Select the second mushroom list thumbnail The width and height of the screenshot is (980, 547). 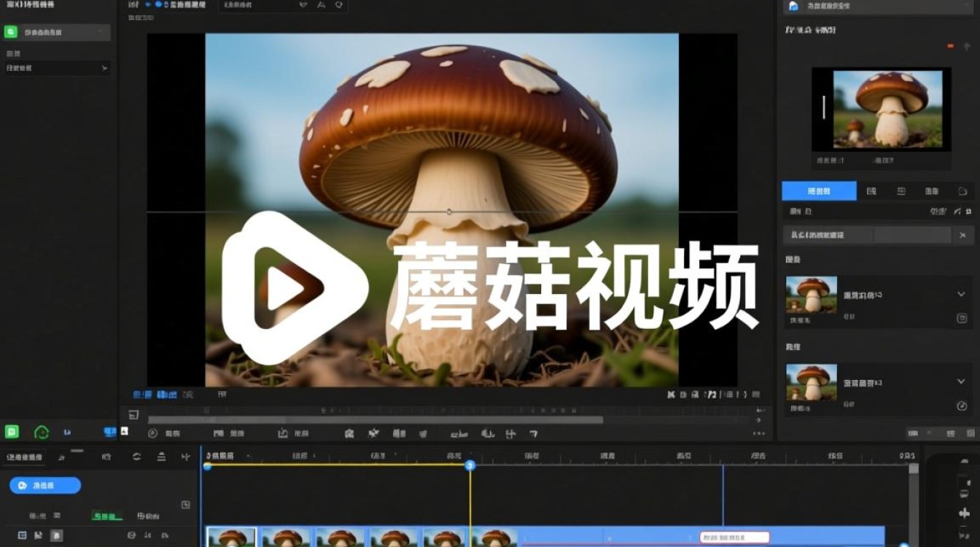(x=812, y=382)
